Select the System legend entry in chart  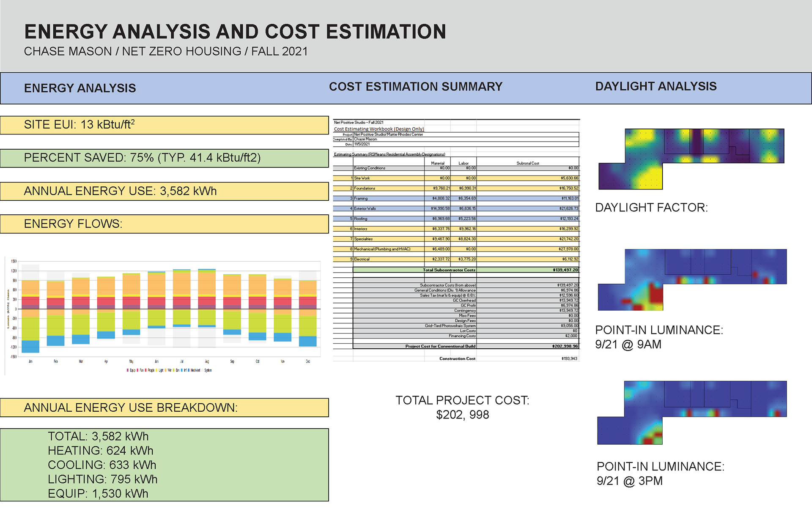(x=208, y=370)
